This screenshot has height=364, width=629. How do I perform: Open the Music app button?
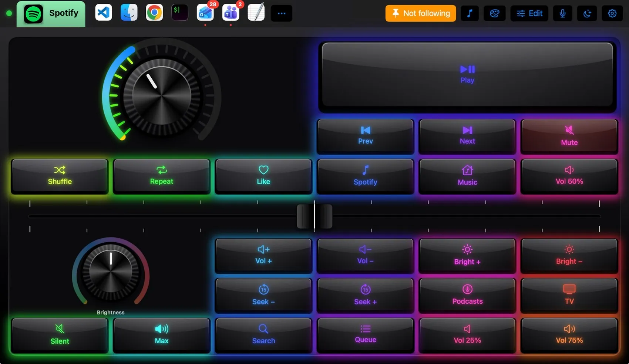(467, 176)
